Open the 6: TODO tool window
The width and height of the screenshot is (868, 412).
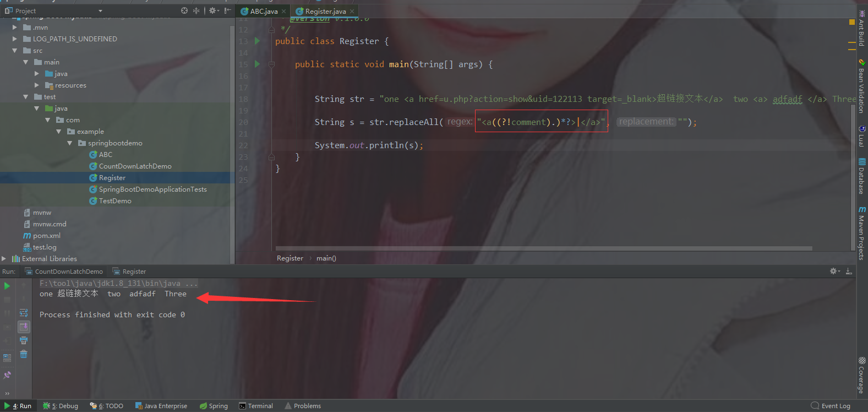[x=107, y=406]
